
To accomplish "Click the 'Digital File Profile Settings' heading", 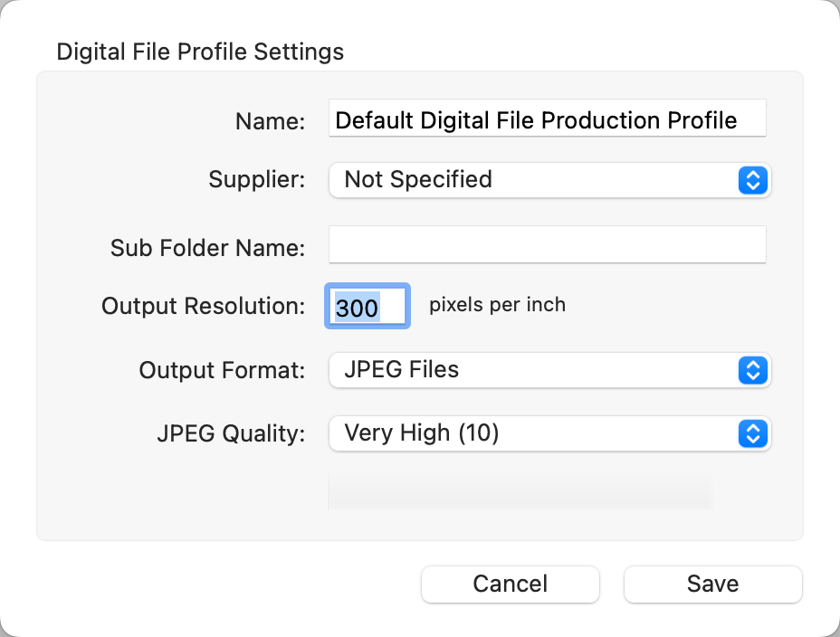I will pos(200,51).
